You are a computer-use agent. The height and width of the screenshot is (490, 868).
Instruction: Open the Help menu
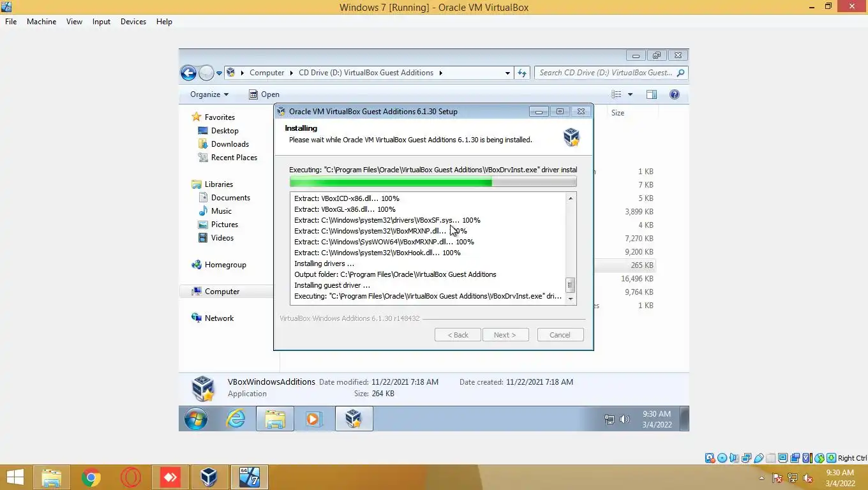(164, 21)
